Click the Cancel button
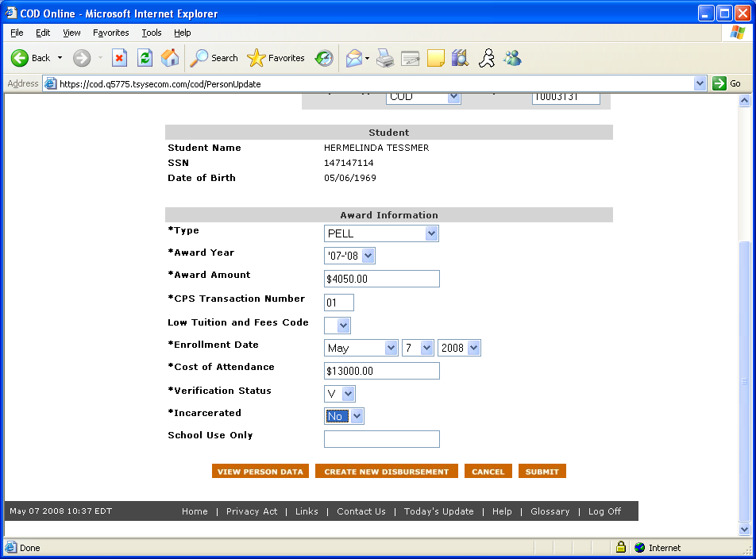756x559 pixels. point(488,472)
